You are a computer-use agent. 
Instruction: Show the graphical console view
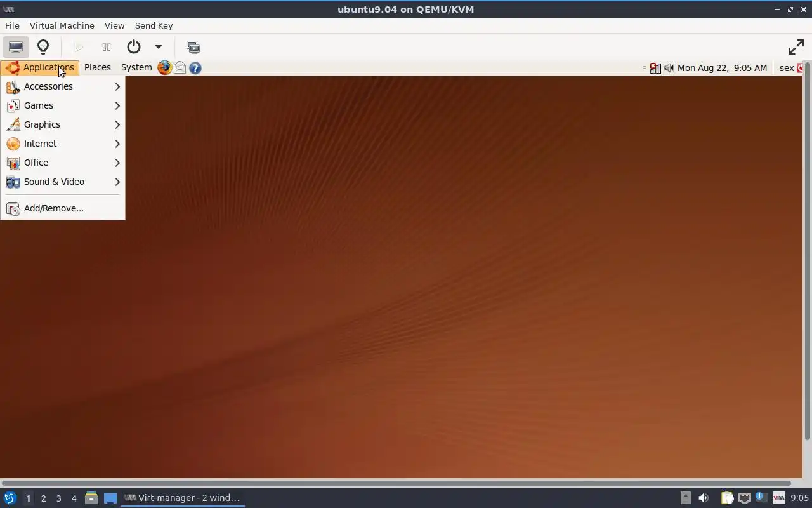(16, 47)
